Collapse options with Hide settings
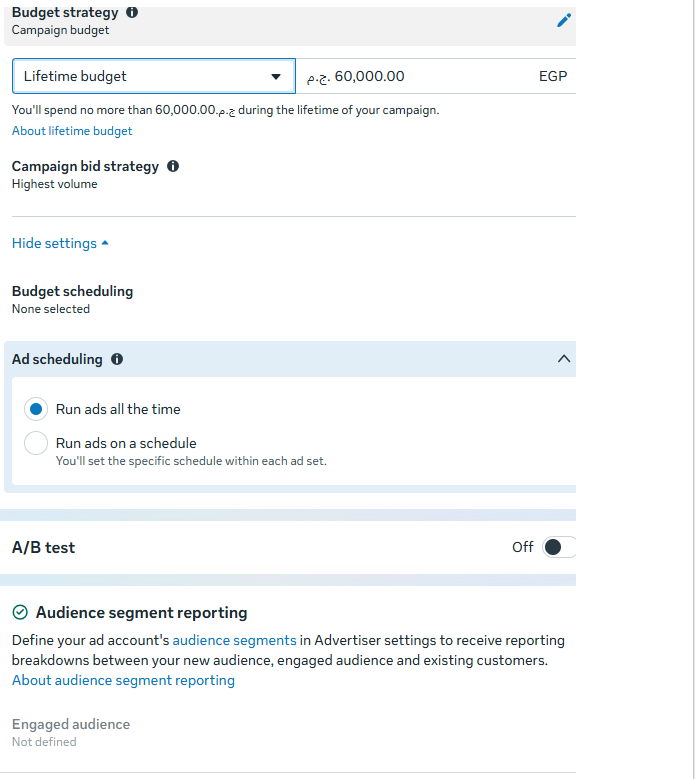Image resolution: width=695 pixels, height=779 pixels. coord(60,243)
